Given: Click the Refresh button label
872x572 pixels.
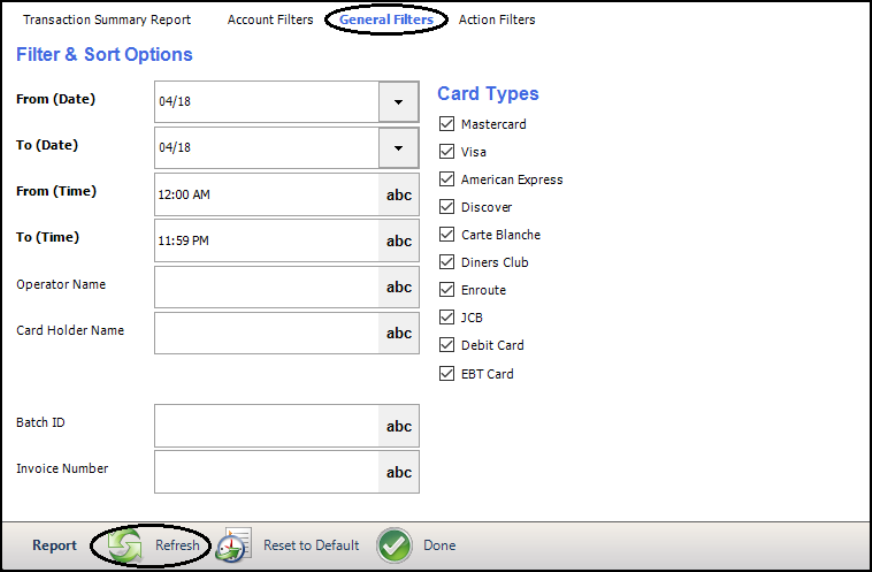Looking at the screenshot, I should (177, 545).
